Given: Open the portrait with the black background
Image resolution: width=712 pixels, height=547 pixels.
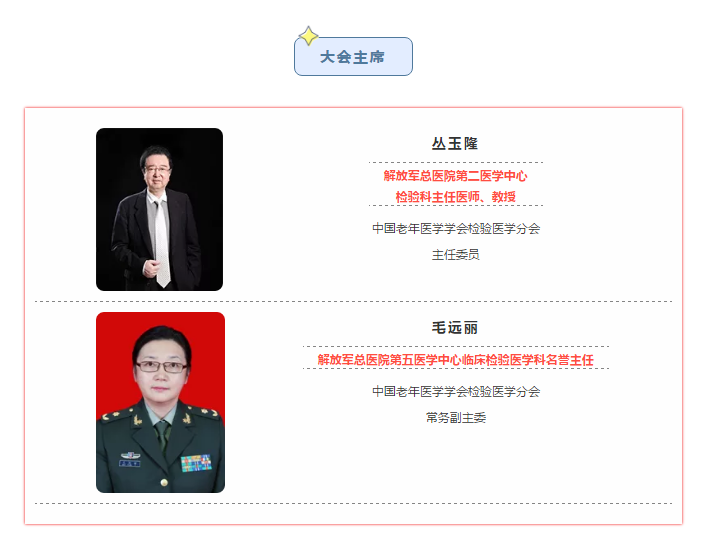Looking at the screenshot, I should [x=159, y=209].
